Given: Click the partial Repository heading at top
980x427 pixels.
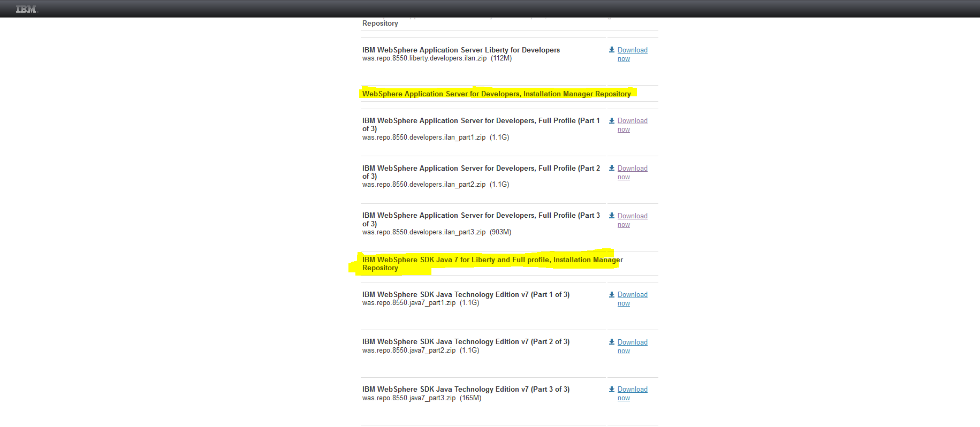Looking at the screenshot, I should [380, 23].
